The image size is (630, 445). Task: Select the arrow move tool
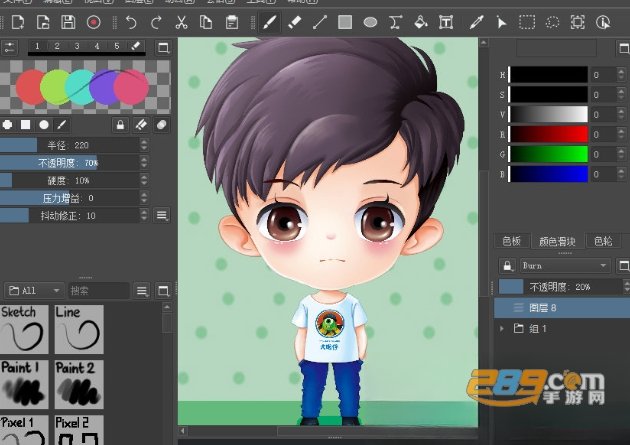tap(501, 22)
